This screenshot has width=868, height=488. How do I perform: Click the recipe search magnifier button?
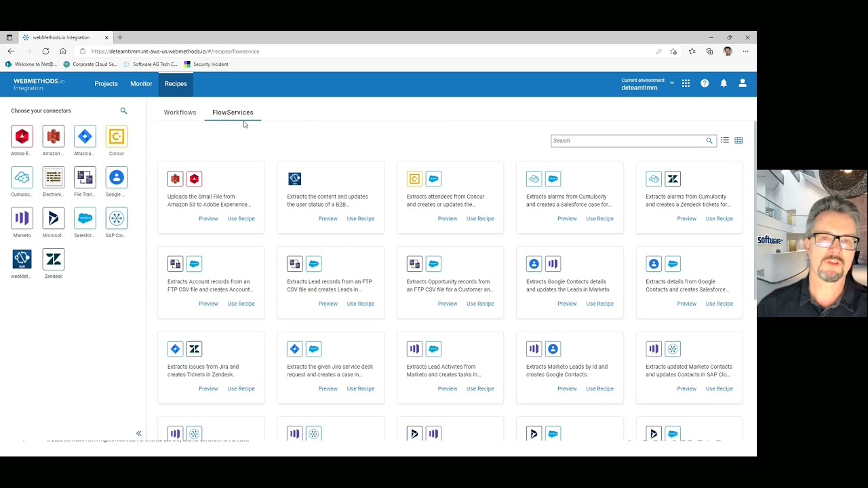pyautogui.click(x=709, y=140)
